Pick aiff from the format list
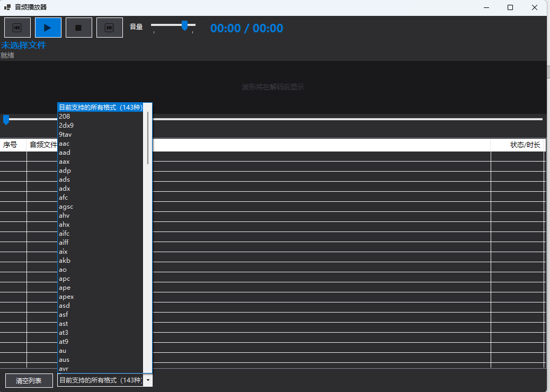This screenshot has width=550, height=392. (x=100, y=243)
